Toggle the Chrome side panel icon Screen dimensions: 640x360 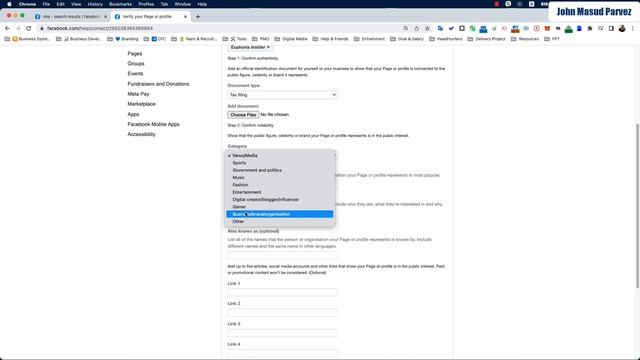pos(611,29)
